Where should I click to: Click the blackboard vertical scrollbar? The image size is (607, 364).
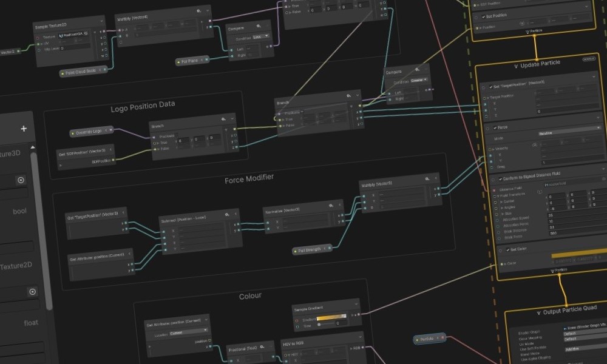(x=41, y=231)
